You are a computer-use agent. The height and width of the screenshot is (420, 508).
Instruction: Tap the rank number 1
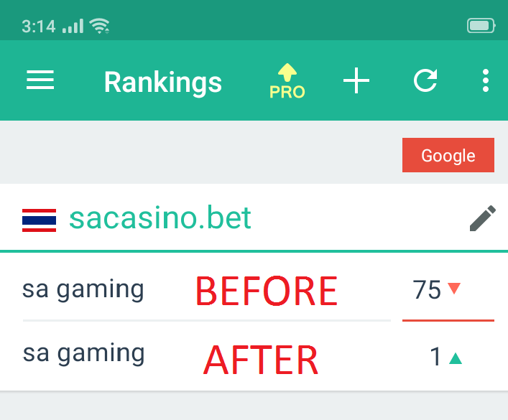[x=435, y=357]
